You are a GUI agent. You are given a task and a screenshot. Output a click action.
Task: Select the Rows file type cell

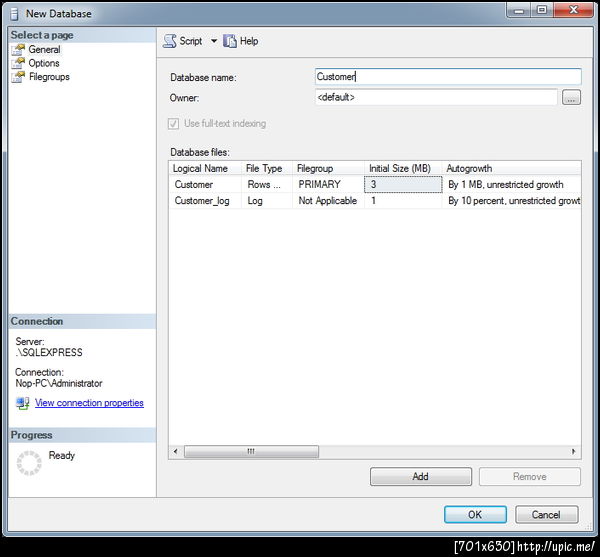(267, 184)
